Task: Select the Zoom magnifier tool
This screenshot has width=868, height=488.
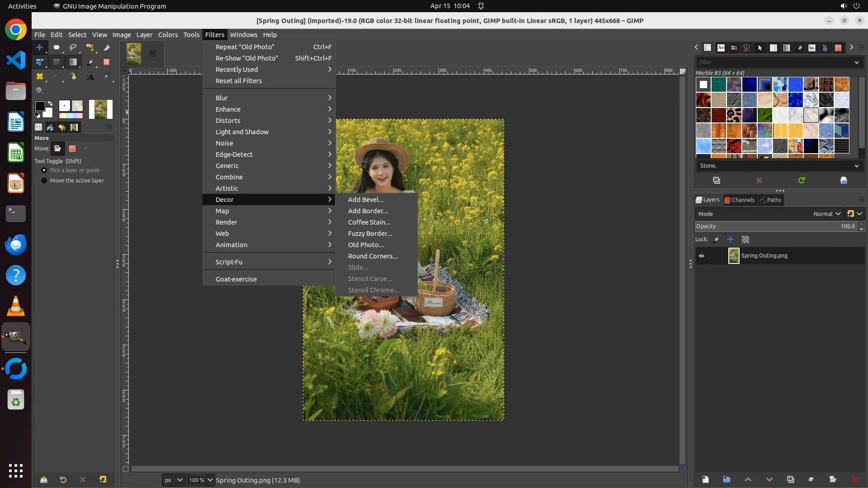Action: coord(40,91)
